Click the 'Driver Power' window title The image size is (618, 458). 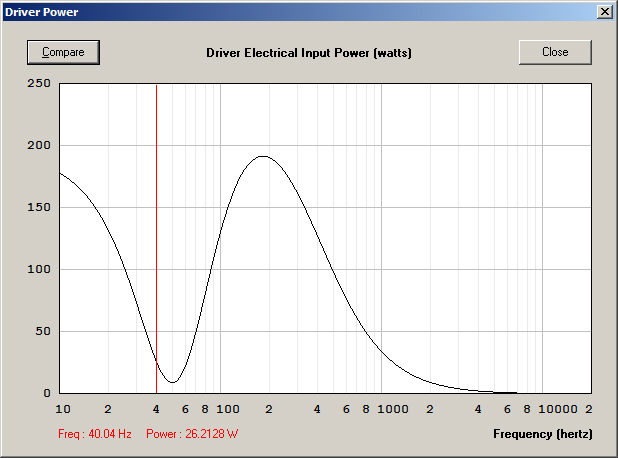[41, 12]
